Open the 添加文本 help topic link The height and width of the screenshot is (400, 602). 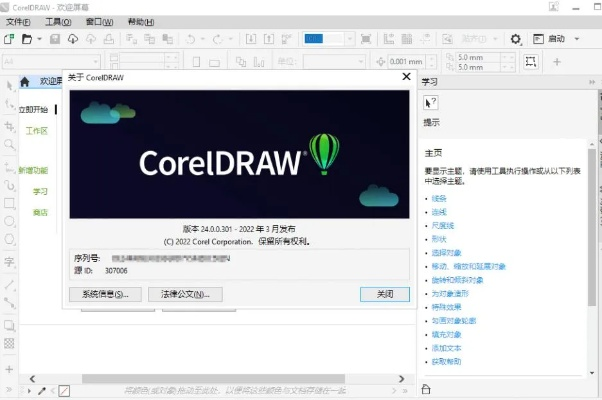click(445, 348)
